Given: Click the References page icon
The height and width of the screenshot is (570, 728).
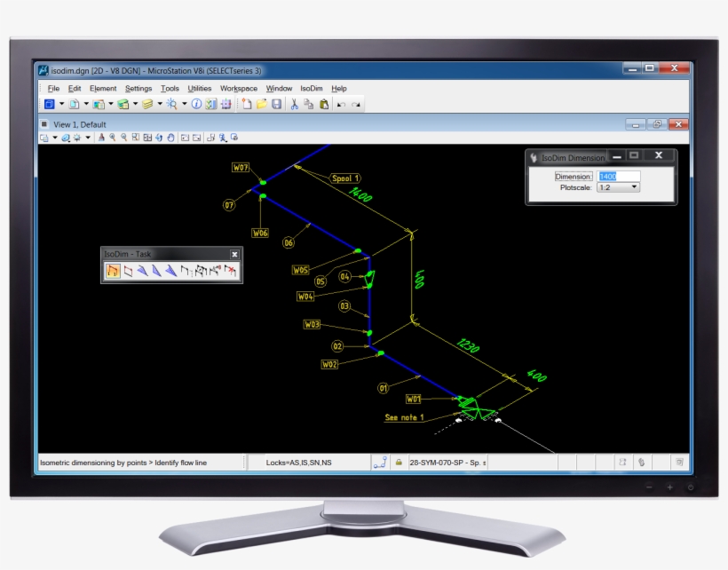Looking at the screenshot, I should [74, 104].
